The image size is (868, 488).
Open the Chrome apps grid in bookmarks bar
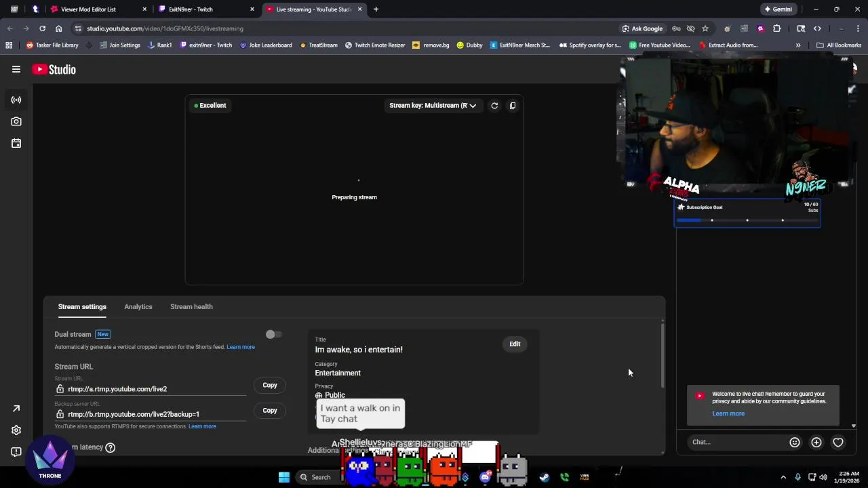[9, 45]
